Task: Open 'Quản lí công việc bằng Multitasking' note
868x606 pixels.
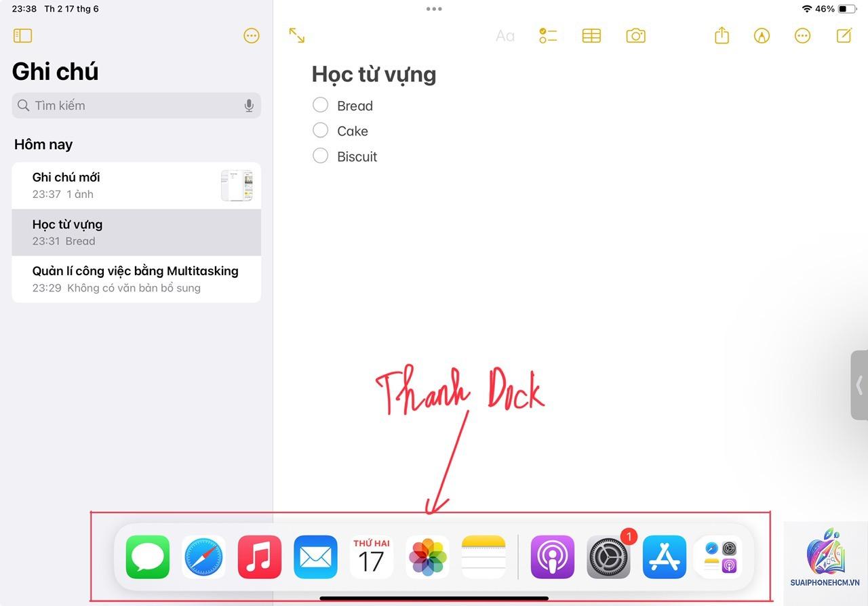Action: (136, 279)
